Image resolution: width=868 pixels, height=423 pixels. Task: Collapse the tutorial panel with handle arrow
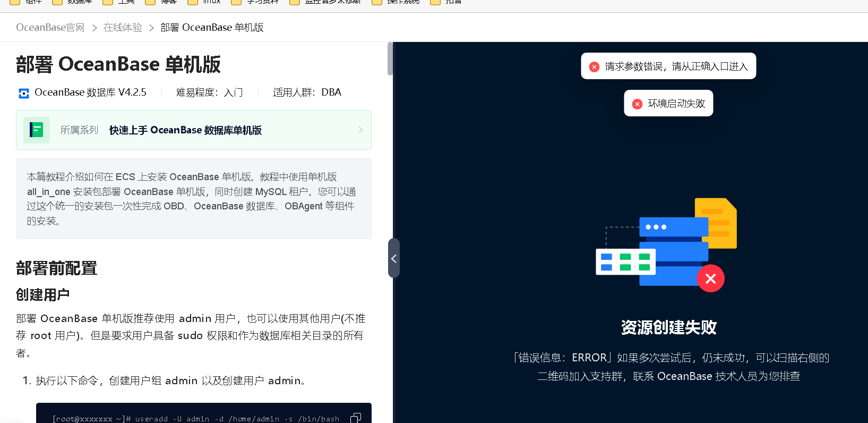[x=394, y=258]
